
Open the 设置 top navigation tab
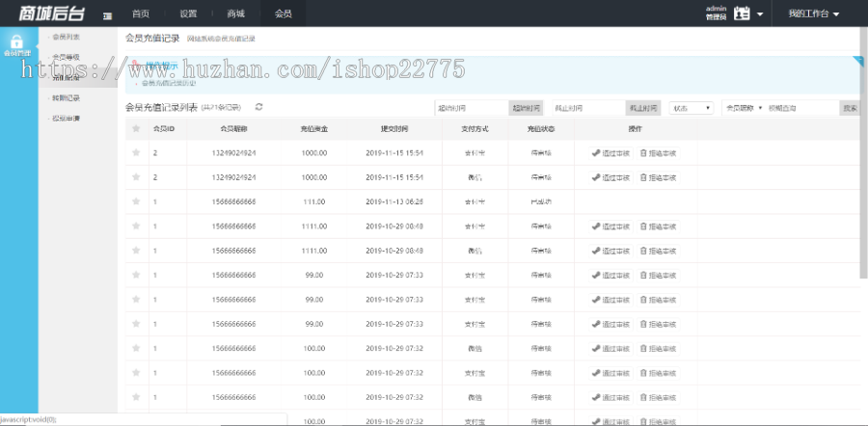point(188,14)
